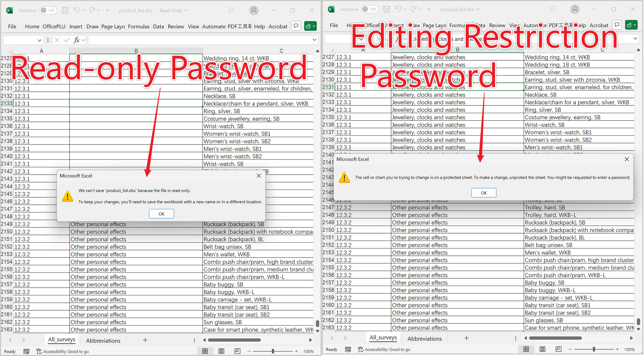
Task: Expand the formula bar chevron in left window
Action: pyautogui.click(x=314, y=40)
